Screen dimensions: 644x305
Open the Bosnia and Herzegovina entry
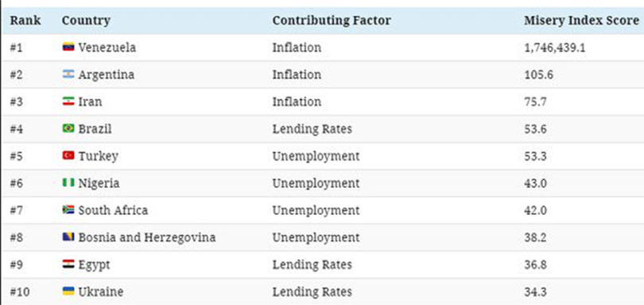click(x=146, y=237)
